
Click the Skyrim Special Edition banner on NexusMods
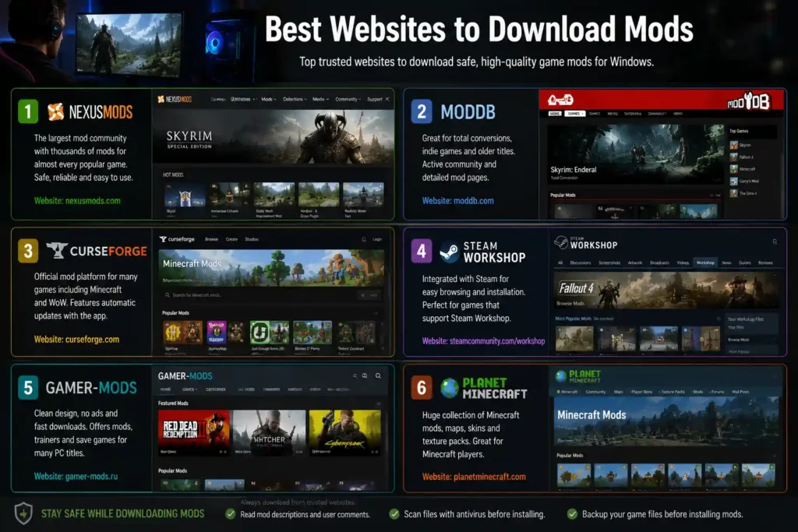pyautogui.click(x=274, y=136)
